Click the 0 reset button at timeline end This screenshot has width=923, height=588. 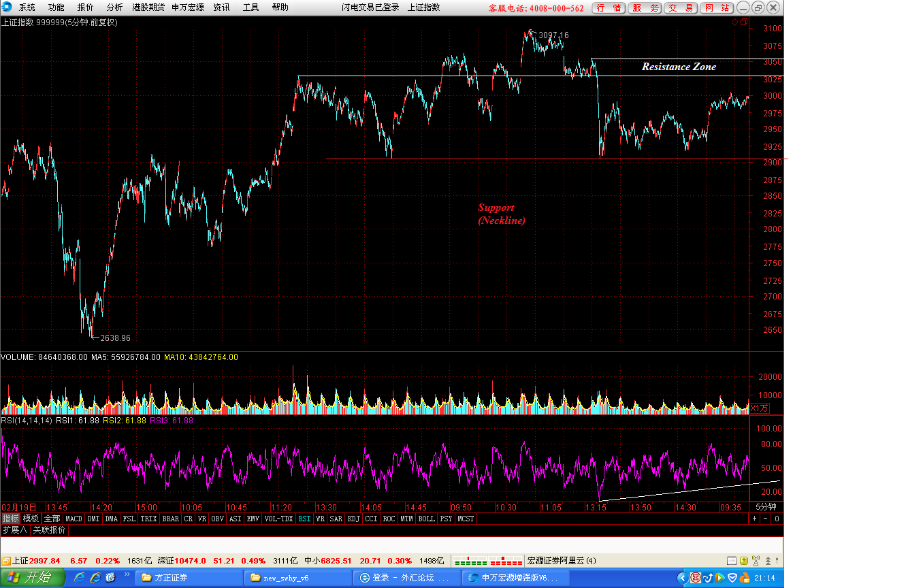(x=777, y=519)
